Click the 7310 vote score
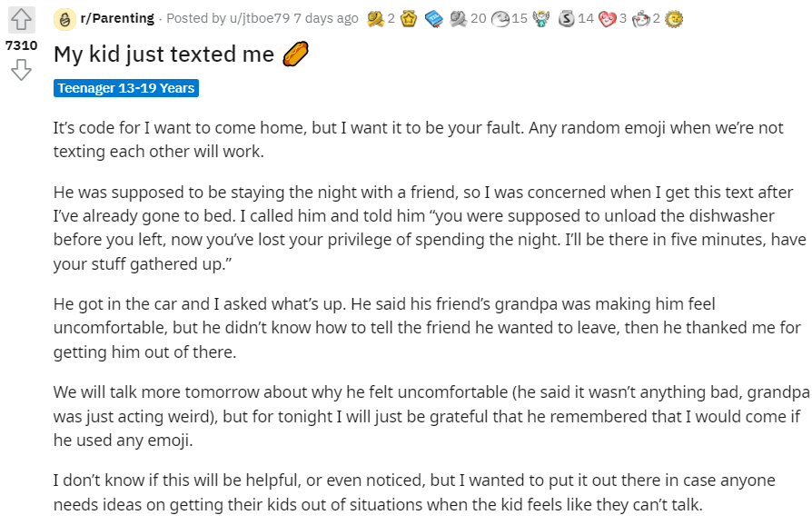This screenshot has width=812, height=525. [21, 45]
